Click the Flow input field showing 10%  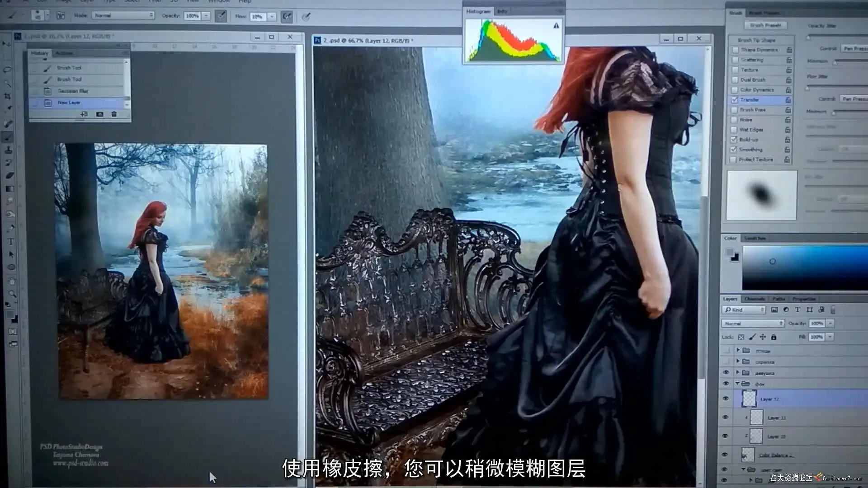258,17
